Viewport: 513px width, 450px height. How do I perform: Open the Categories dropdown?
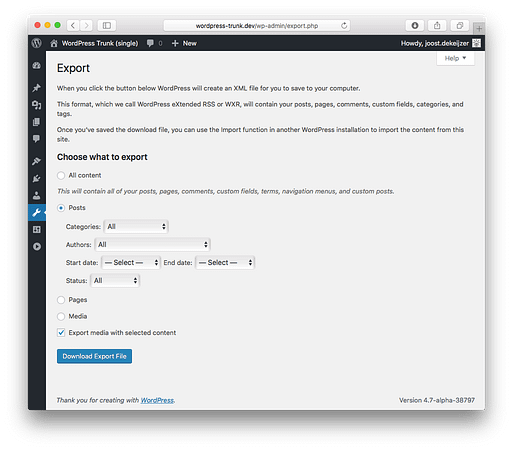pos(136,227)
